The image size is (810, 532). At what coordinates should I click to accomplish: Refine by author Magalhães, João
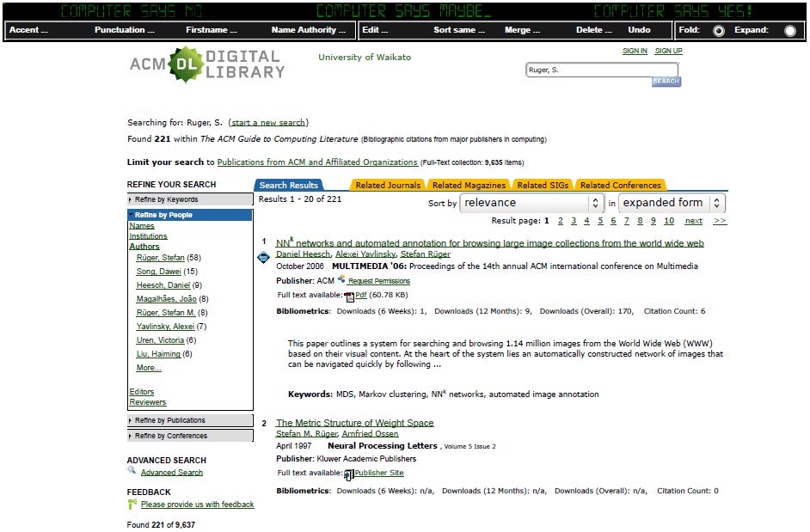[x=166, y=298]
